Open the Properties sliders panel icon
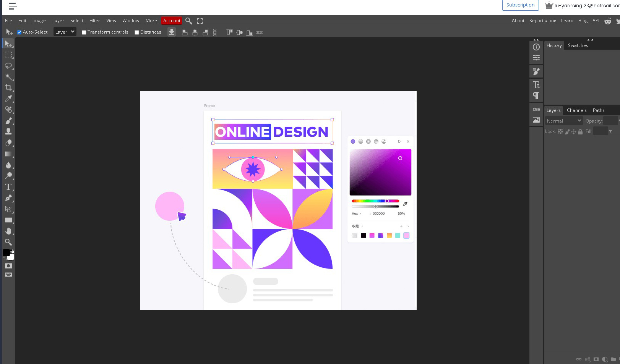The width and height of the screenshot is (620, 364). (x=536, y=58)
